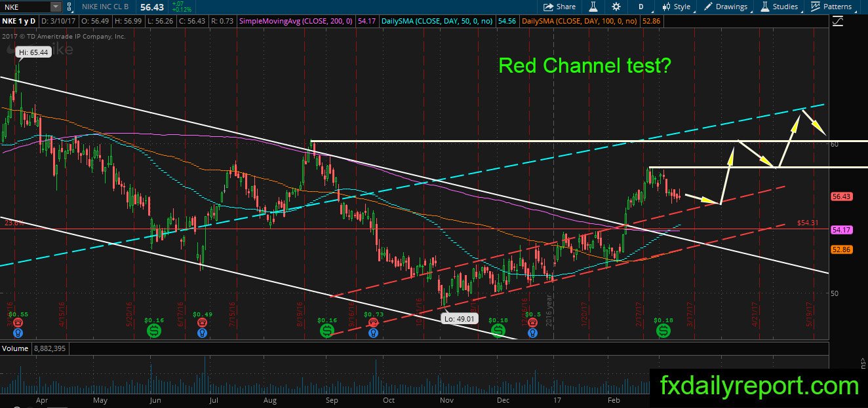Image resolution: width=868 pixels, height=408 pixels.
Task: Click the DailySMA (CLOSE, DAY, 100, 0, no) label
Action: click(580, 21)
